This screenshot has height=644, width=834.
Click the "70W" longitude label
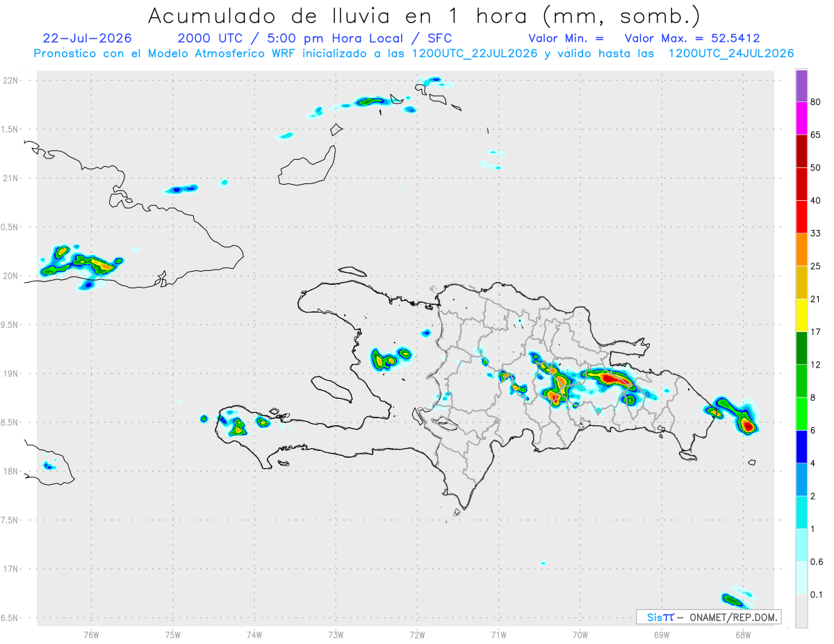tap(580, 634)
